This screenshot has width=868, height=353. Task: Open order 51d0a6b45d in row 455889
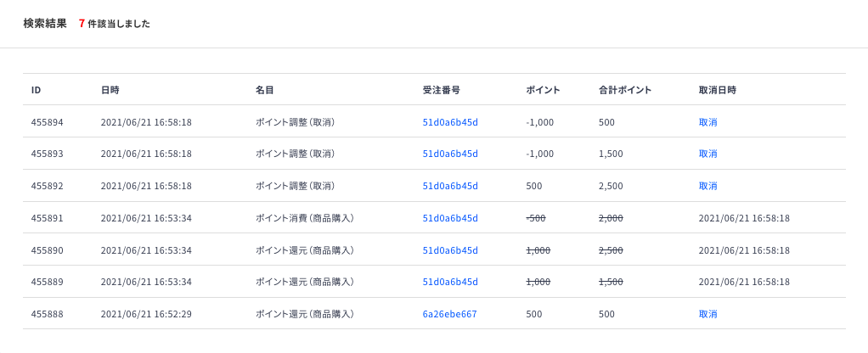[x=450, y=283]
